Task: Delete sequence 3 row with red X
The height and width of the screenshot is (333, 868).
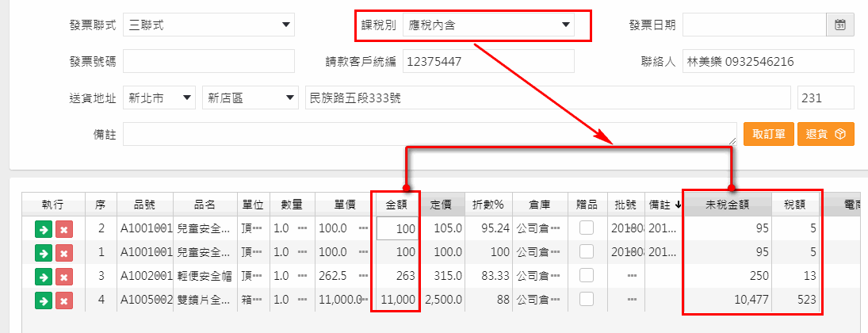Action: click(x=63, y=276)
